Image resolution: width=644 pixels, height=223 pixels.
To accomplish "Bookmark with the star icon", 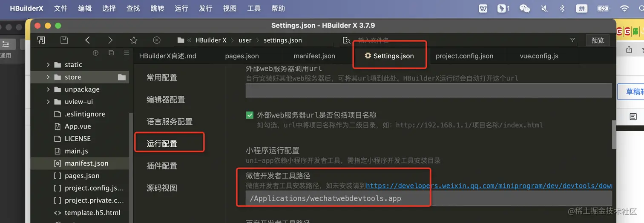I will [x=134, y=40].
